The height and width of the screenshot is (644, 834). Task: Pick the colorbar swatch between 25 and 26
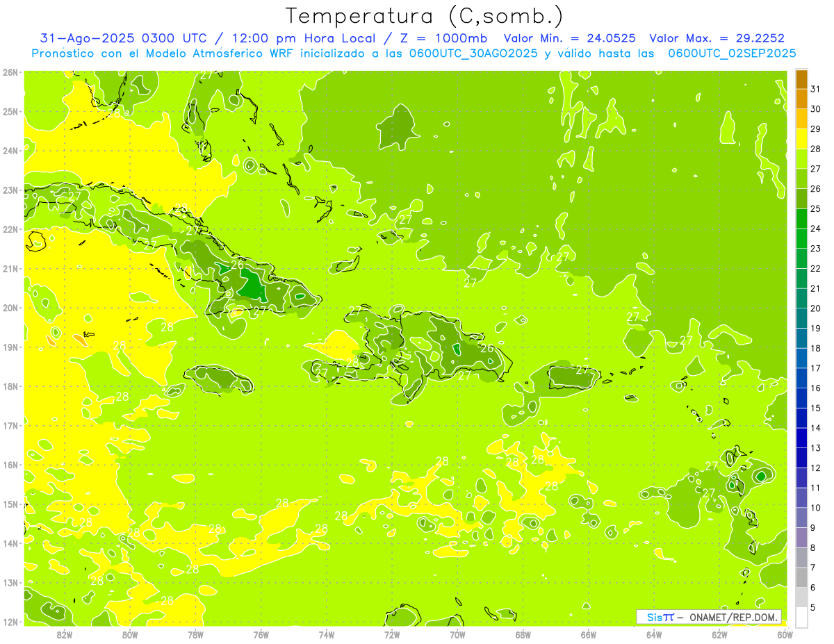click(x=801, y=199)
